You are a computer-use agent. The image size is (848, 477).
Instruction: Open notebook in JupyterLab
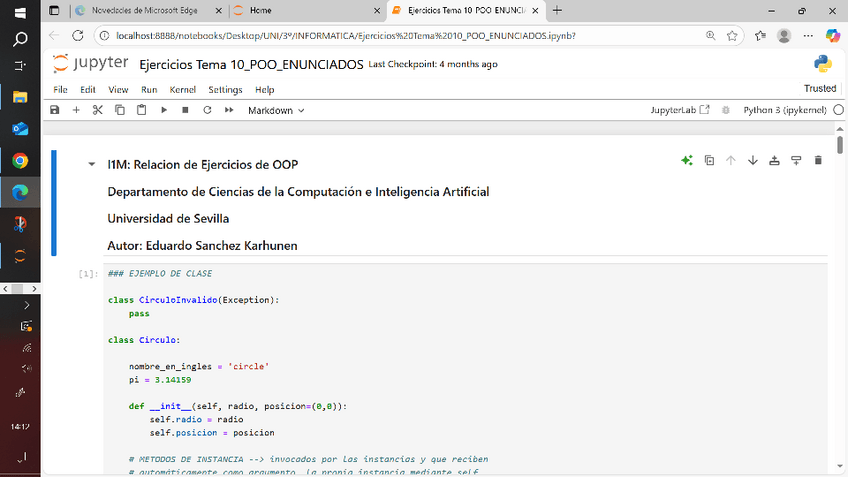tap(680, 110)
